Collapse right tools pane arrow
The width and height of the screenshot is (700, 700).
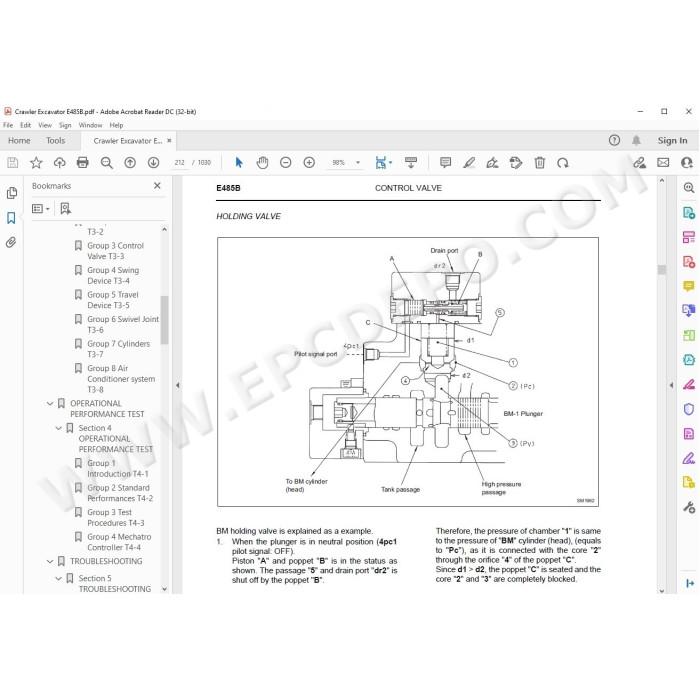point(671,385)
